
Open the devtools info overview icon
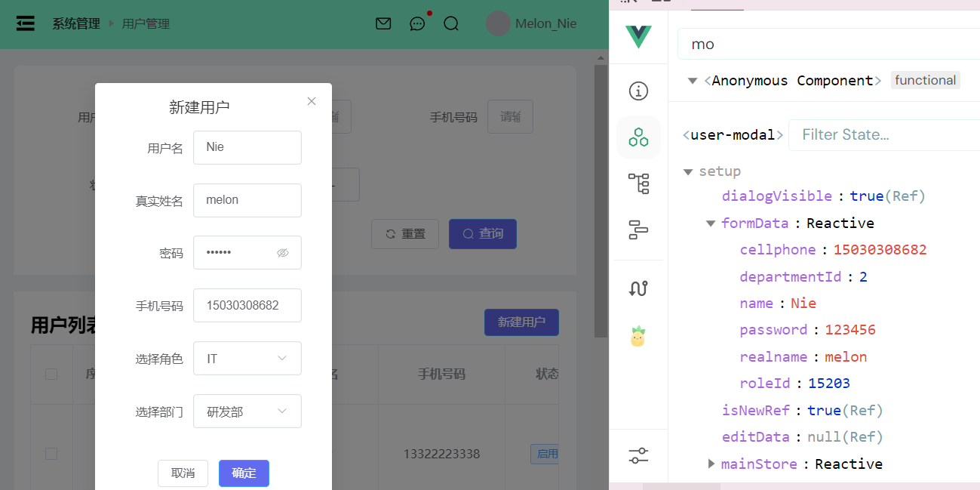(x=638, y=91)
